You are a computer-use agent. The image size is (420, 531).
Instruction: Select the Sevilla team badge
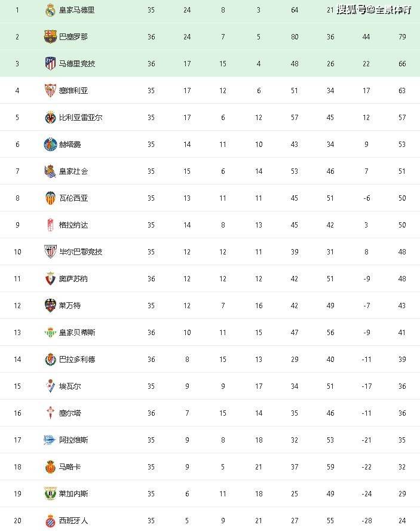tap(50, 91)
